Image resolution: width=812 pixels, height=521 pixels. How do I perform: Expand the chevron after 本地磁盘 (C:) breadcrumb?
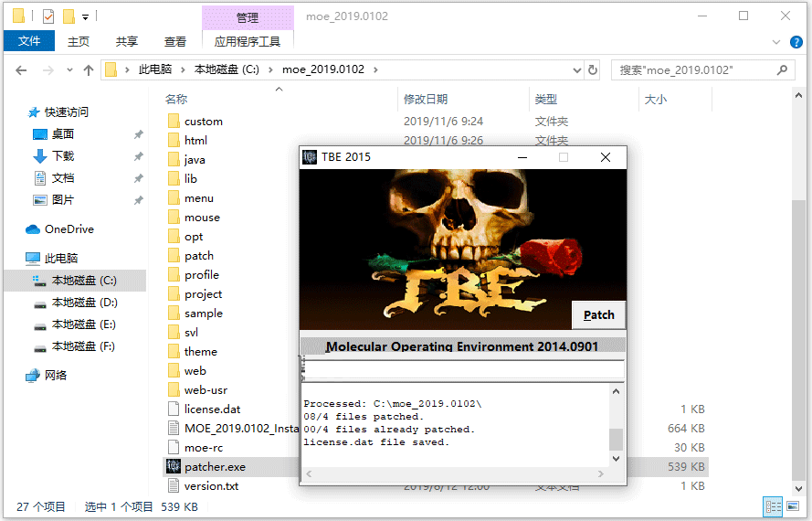coord(270,69)
